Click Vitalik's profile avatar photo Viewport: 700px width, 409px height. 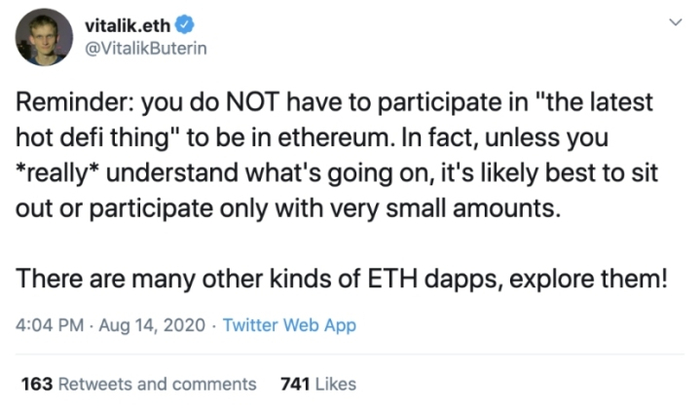coord(42,39)
